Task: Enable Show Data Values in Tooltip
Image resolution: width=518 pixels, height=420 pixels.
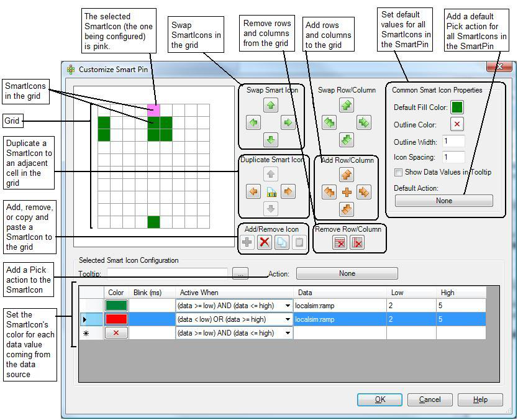Action: [x=398, y=172]
